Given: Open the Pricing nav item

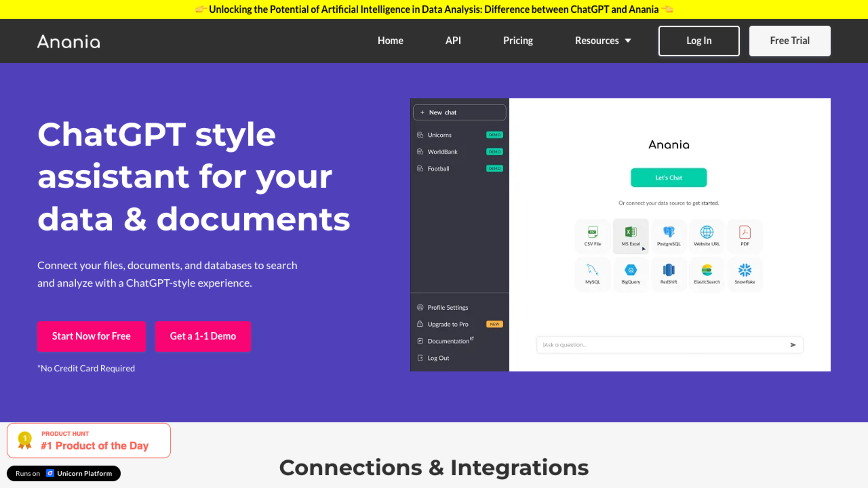Looking at the screenshot, I should point(518,41).
